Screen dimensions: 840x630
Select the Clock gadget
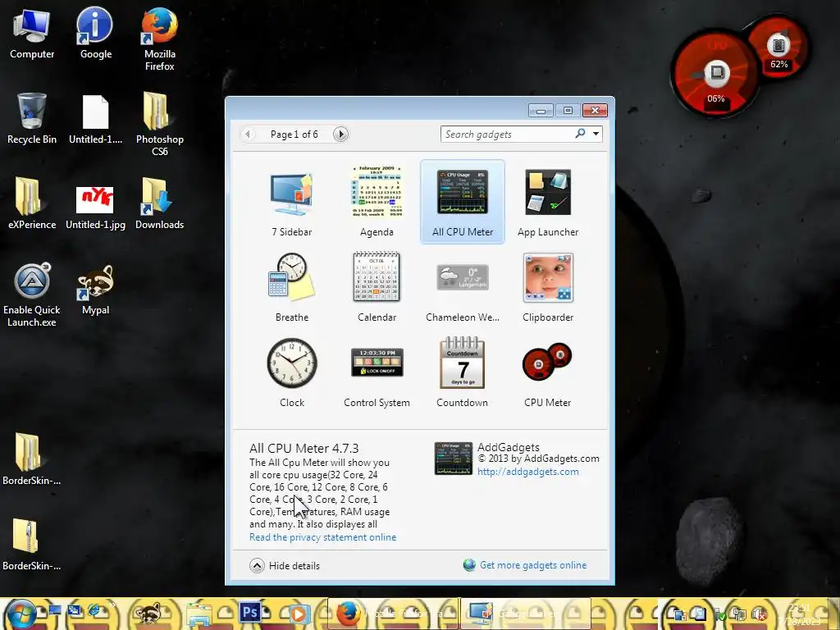pyautogui.click(x=291, y=372)
